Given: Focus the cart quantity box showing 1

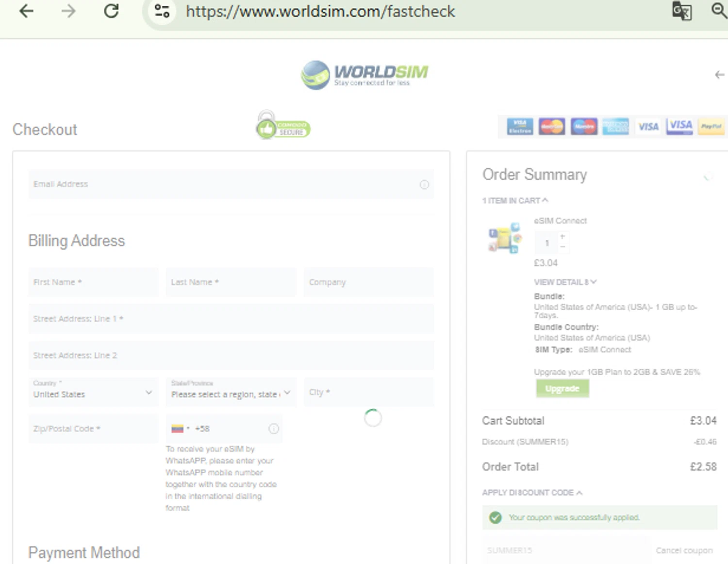Looking at the screenshot, I should [546, 243].
